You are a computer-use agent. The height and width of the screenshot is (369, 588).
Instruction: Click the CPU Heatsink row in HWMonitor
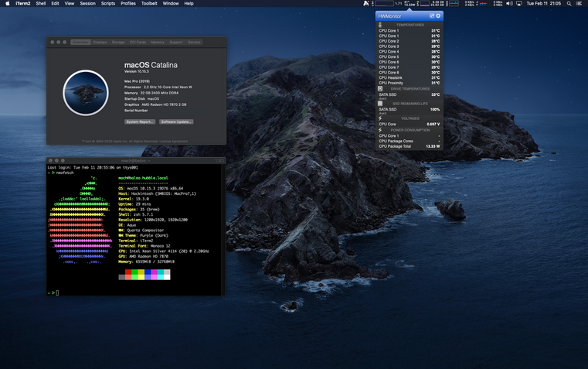click(409, 77)
